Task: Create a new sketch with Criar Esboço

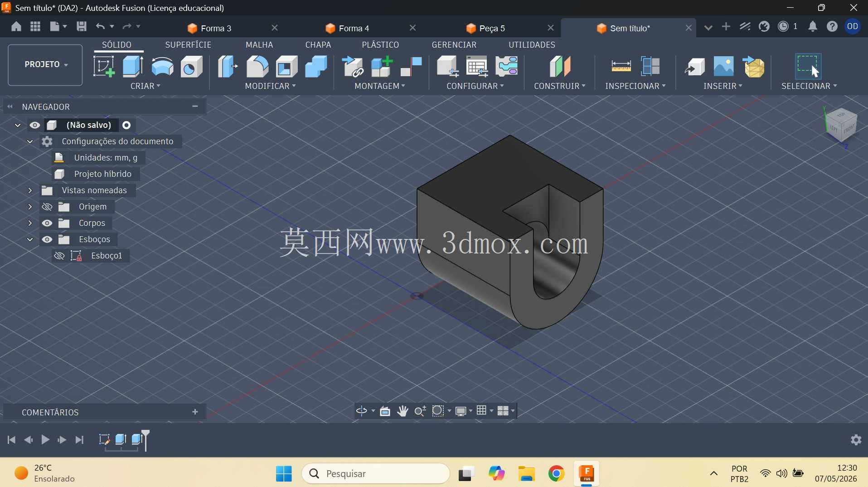Action: click(104, 66)
